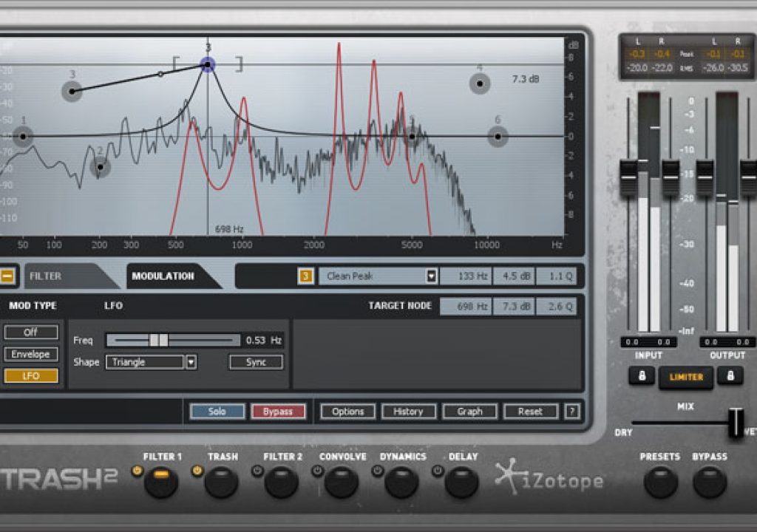Open the Convolve module knob
This screenshot has width=757, height=532.
point(342,482)
